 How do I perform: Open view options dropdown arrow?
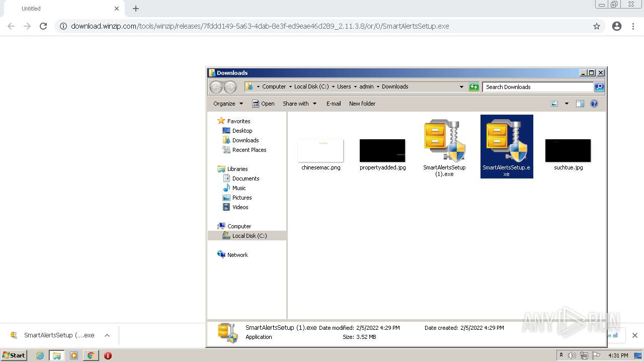point(567,104)
